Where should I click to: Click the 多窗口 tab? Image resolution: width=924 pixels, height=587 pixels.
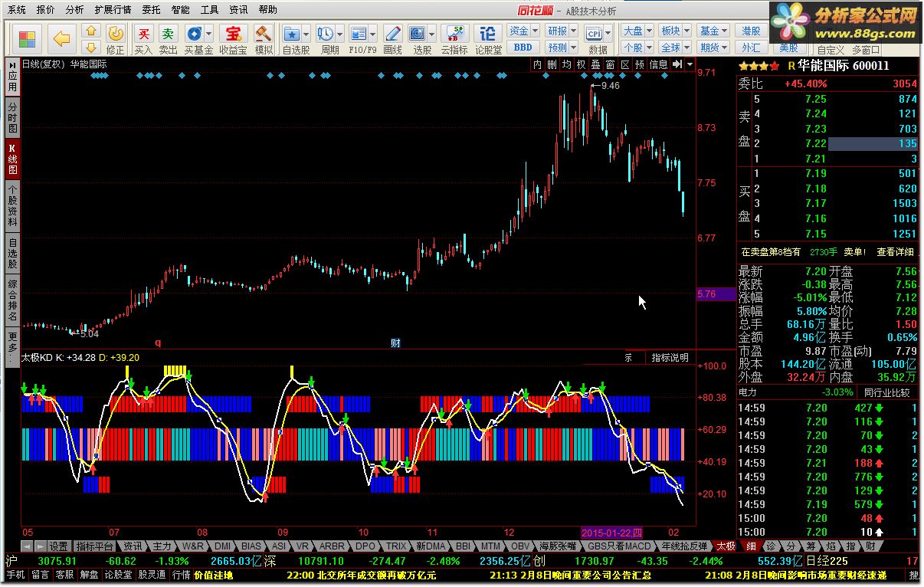click(866, 50)
